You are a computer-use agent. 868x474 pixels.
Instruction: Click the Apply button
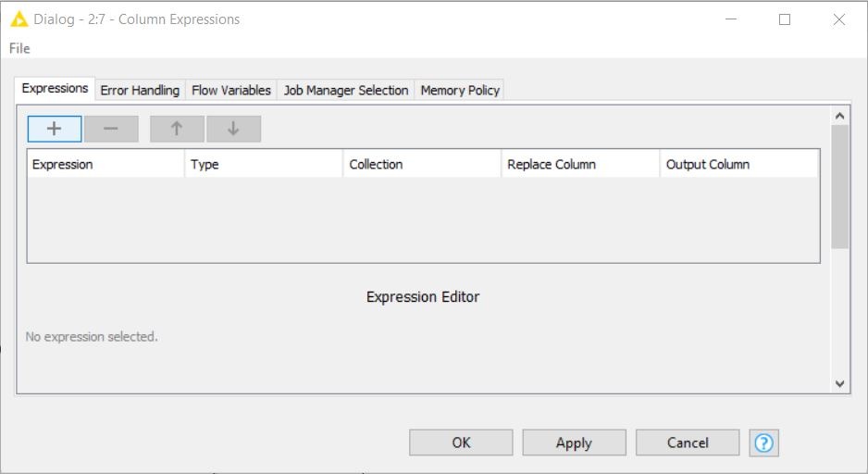click(x=574, y=443)
